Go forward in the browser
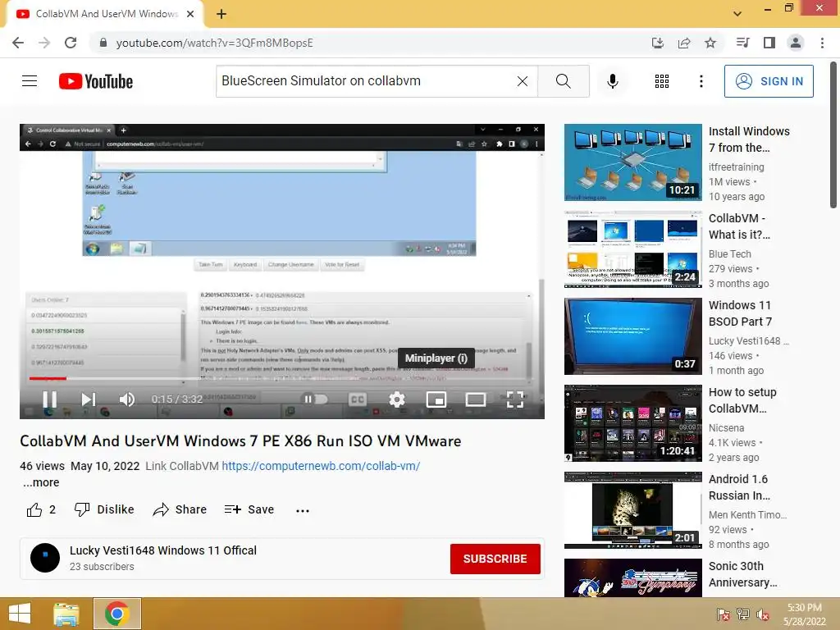This screenshot has width=840, height=630. pyautogui.click(x=44, y=43)
